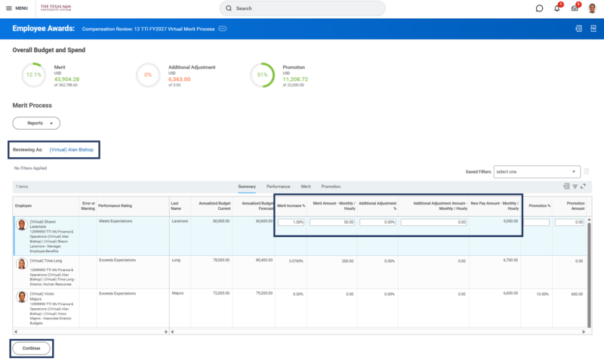This screenshot has height=364, width=604.
Task: Toggle fullscreen mode for the grid
Action: pos(583,187)
